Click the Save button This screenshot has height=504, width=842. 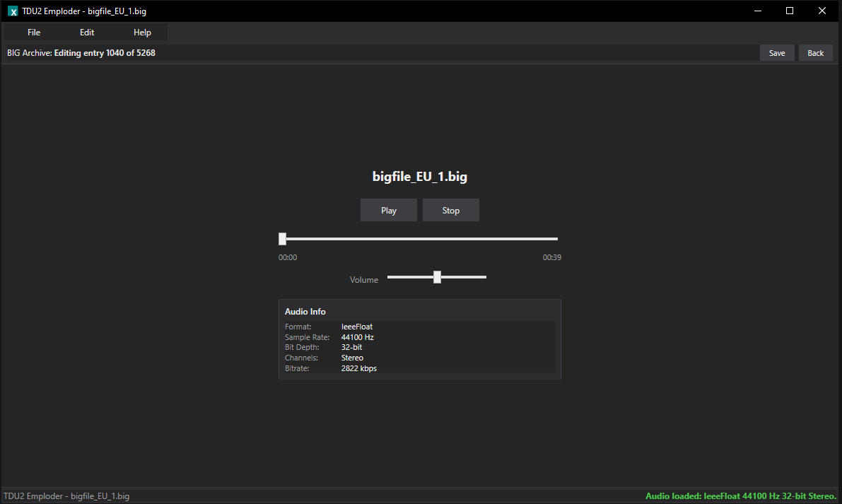click(777, 52)
